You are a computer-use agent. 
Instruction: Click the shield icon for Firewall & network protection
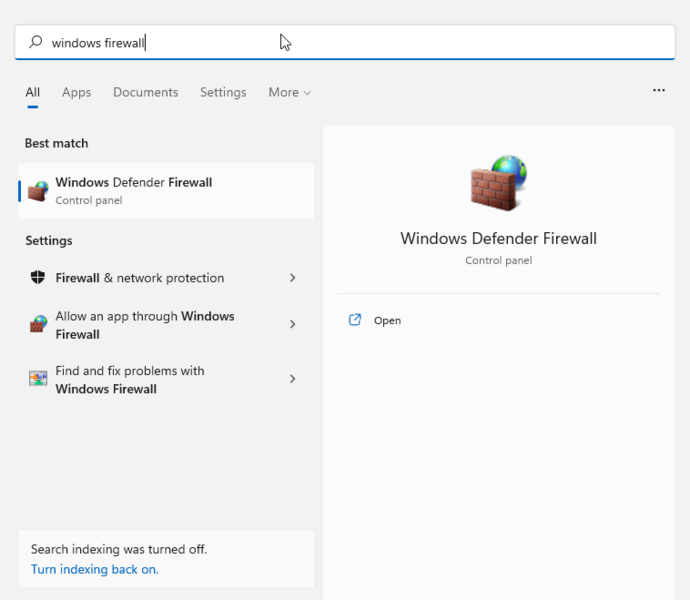coord(38,277)
